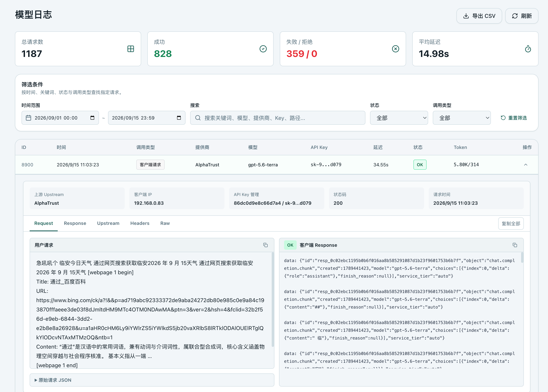548x392 pixels.
Task: Switch to the Headers tab
Action: coord(140,223)
